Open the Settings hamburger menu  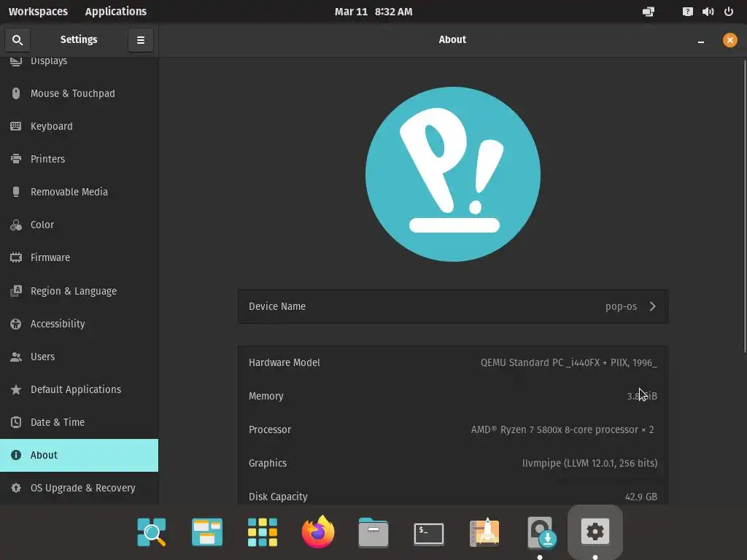point(141,40)
